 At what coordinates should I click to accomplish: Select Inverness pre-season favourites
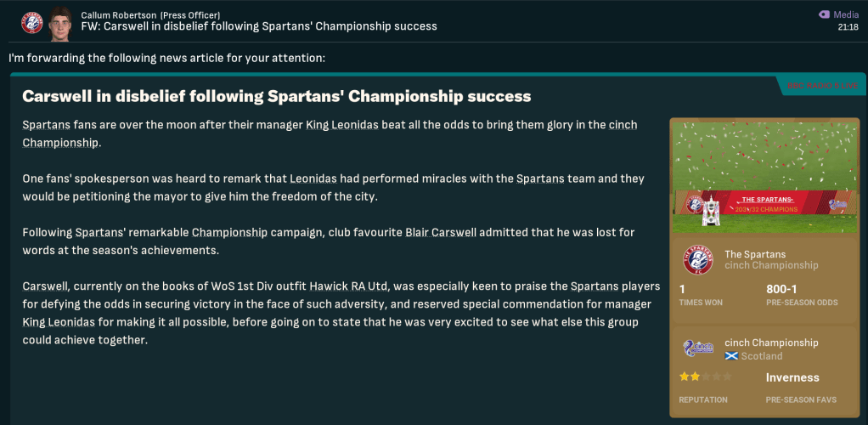pos(792,377)
